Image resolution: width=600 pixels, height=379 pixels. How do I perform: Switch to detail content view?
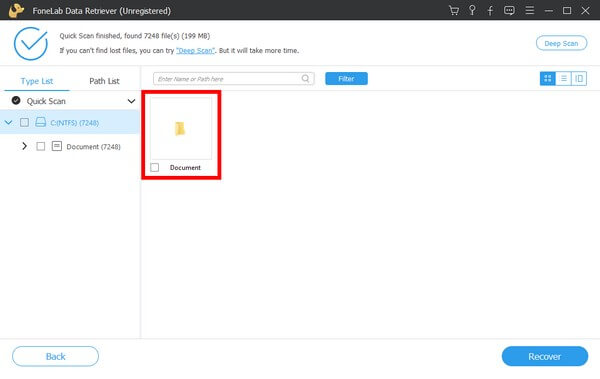pos(579,79)
